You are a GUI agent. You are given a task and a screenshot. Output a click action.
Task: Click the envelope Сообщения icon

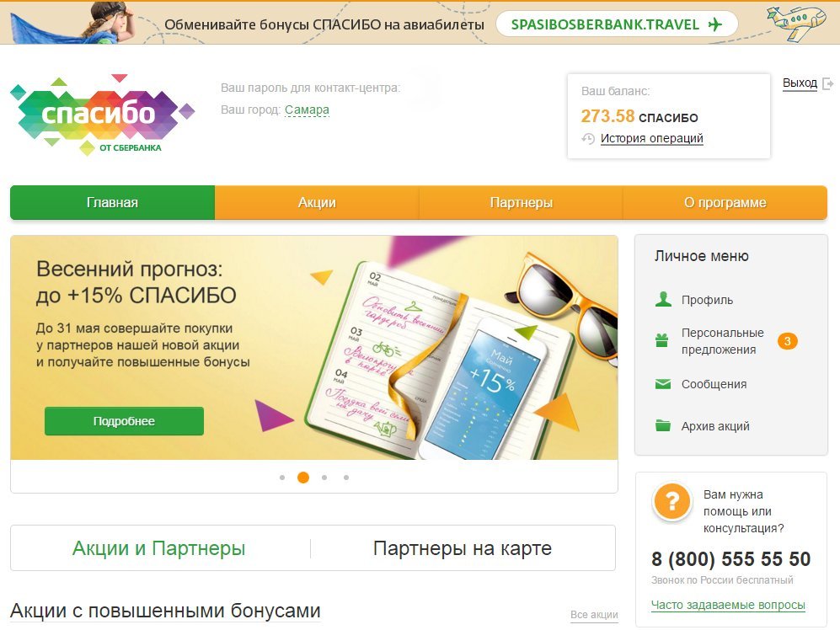point(663,384)
